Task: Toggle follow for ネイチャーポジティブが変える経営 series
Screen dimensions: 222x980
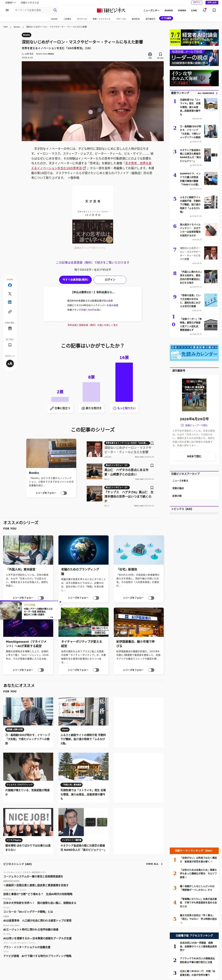Action: pyautogui.click(x=96, y=670)
